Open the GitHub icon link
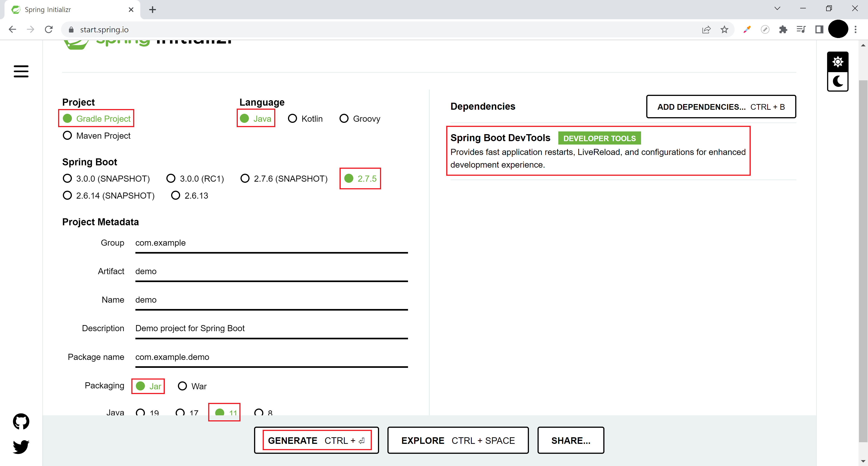Image resolution: width=868 pixels, height=466 pixels. 21,421
